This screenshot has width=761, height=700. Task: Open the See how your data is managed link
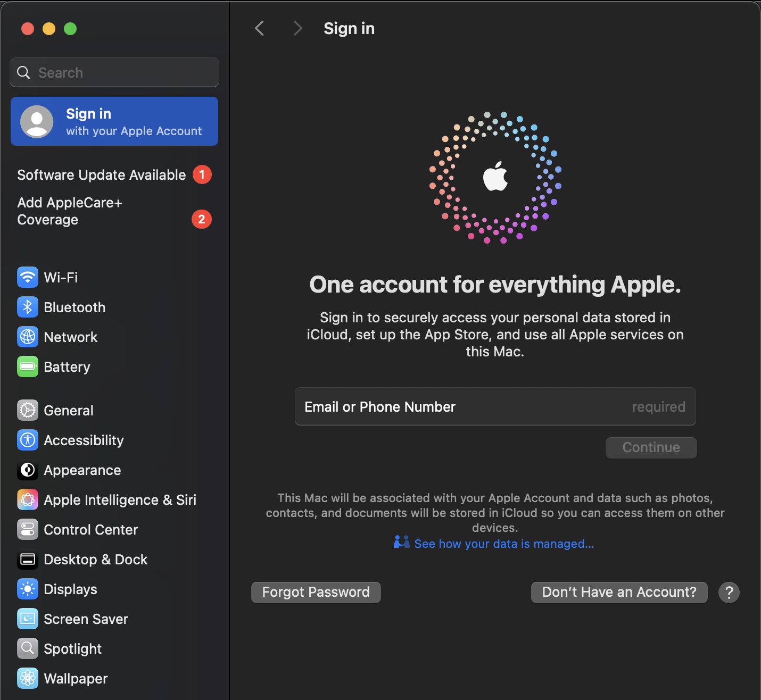pyautogui.click(x=504, y=544)
